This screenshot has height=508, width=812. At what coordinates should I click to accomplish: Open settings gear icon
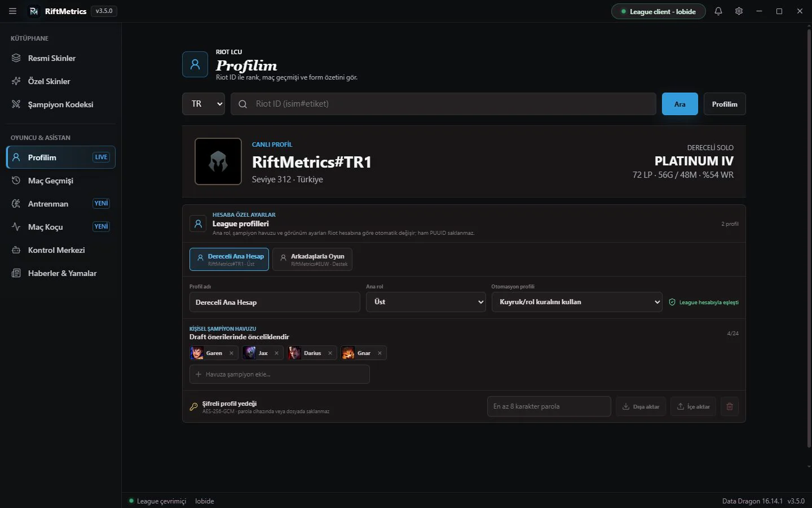739,11
